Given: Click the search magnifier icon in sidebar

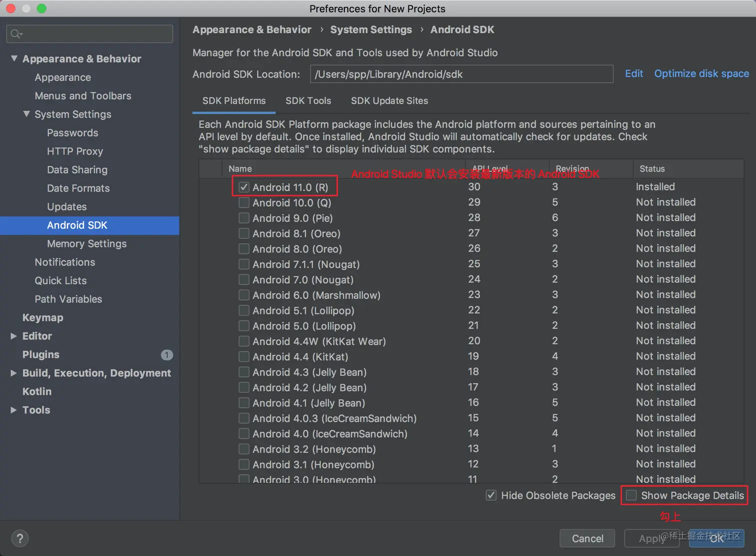Looking at the screenshot, I should point(15,33).
